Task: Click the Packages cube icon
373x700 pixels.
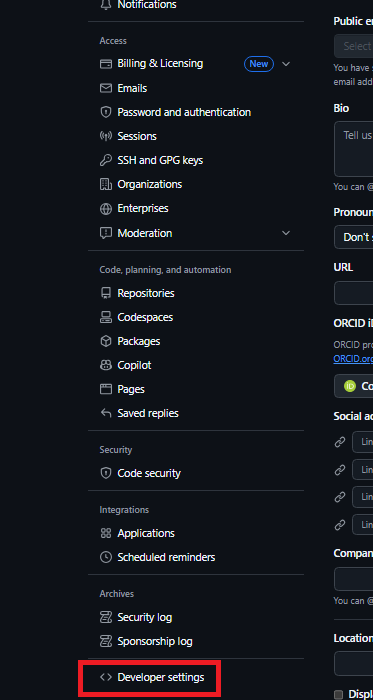Action: click(x=106, y=341)
